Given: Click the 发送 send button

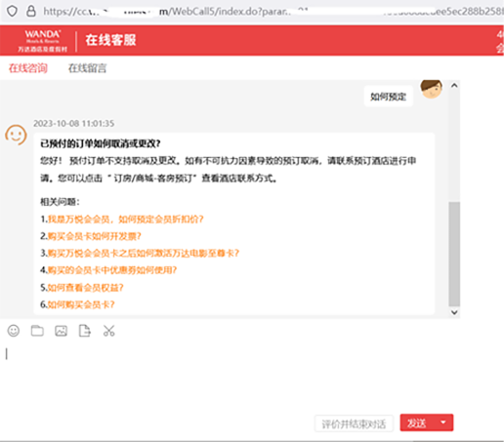Looking at the screenshot, I should [417, 422].
